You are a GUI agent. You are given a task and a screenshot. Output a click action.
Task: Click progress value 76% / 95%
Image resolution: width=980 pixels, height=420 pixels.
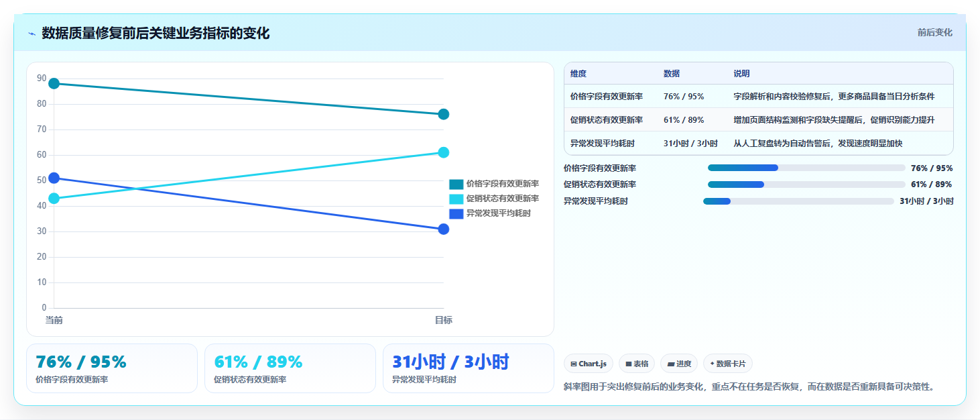[x=932, y=168]
